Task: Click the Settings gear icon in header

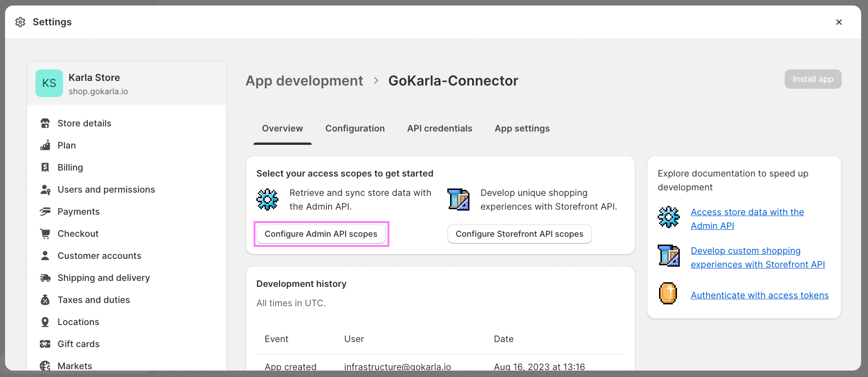Action: coord(20,22)
